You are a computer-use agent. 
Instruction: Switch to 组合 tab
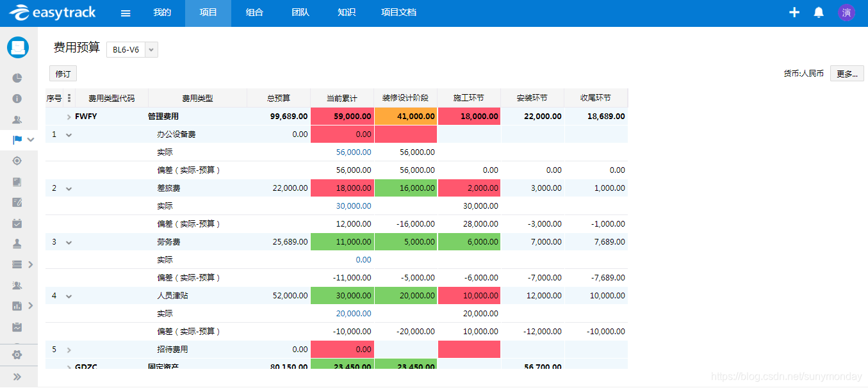(x=254, y=13)
